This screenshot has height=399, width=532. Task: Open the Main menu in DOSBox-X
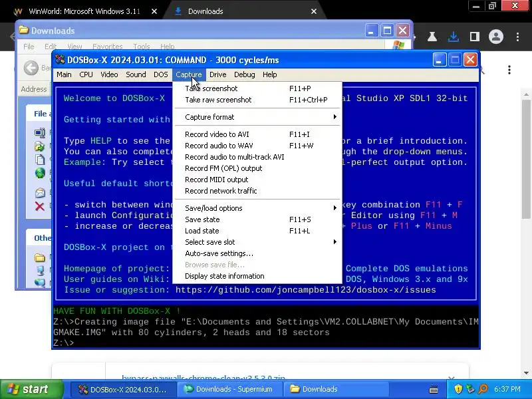point(64,74)
